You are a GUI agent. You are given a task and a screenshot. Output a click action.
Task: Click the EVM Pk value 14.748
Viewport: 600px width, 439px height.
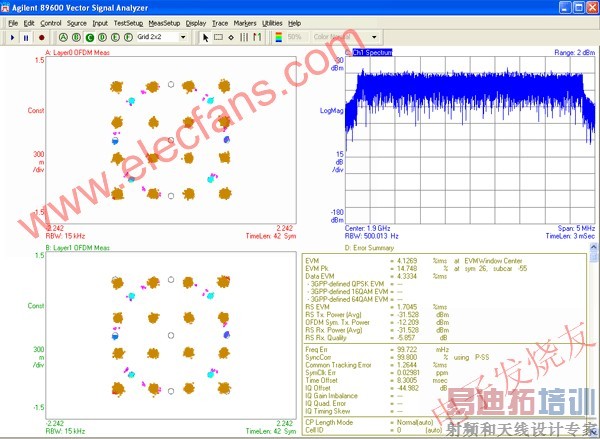(407, 268)
